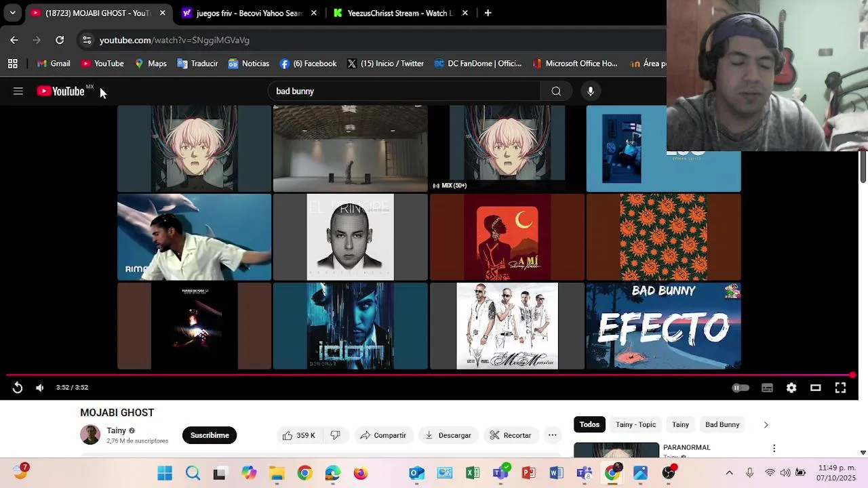
Task: Go back to the previous page
Action: click(14, 40)
